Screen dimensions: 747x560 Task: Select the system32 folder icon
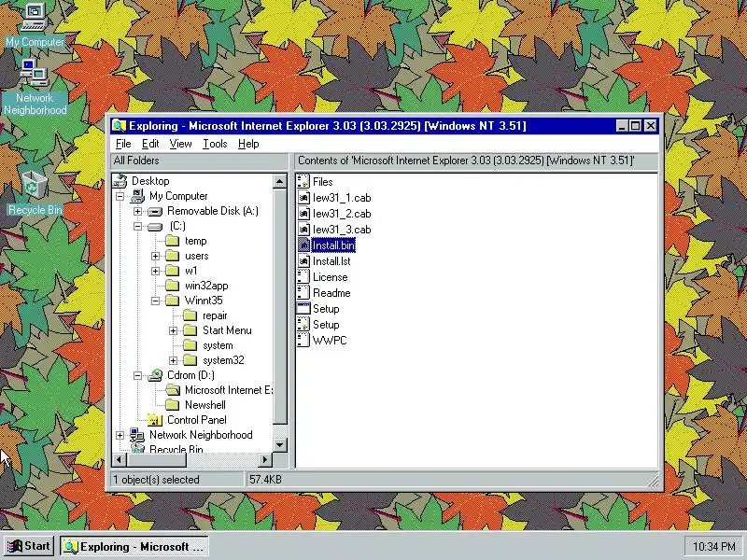point(190,360)
